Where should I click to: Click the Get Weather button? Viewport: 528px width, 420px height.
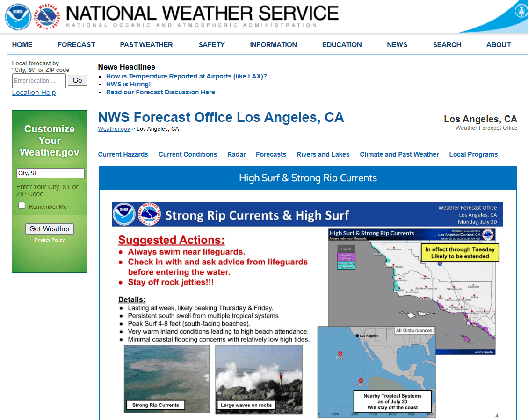(x=50, y=229)
